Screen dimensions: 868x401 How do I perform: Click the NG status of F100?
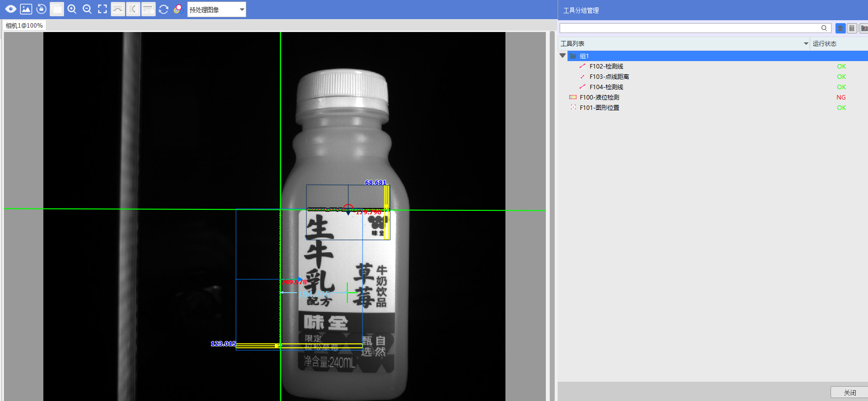click(x=841, y=98)
